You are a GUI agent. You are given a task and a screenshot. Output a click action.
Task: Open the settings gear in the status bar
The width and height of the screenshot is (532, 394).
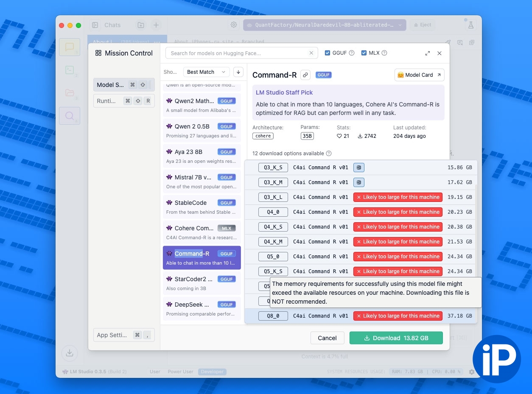point(472,372)
